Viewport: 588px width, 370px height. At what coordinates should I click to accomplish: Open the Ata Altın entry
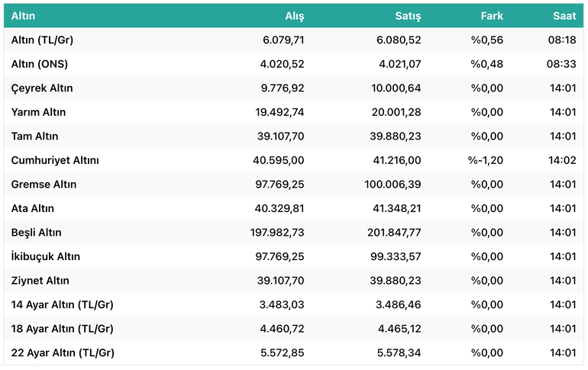click(x=33, y=208)
